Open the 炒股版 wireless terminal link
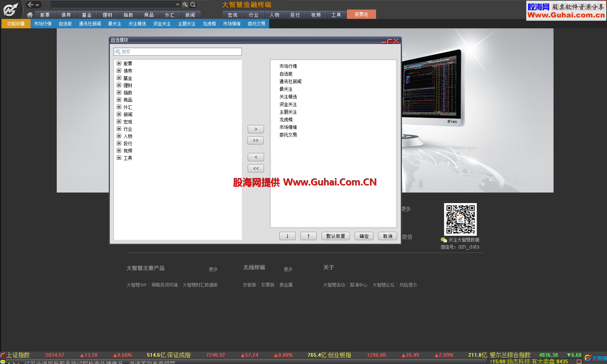Screen dimensions: 607x364 click(x=249, y=285)
